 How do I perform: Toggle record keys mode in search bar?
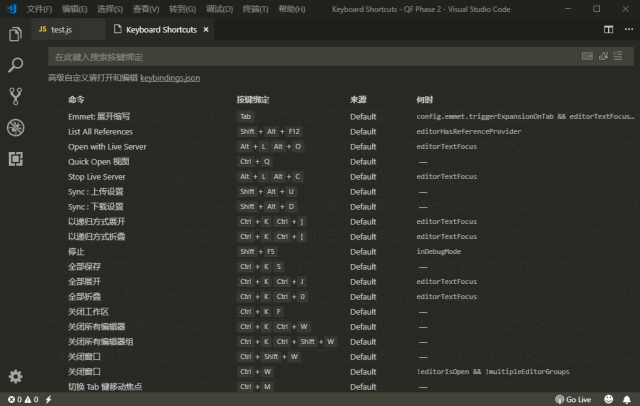point(587,56)
